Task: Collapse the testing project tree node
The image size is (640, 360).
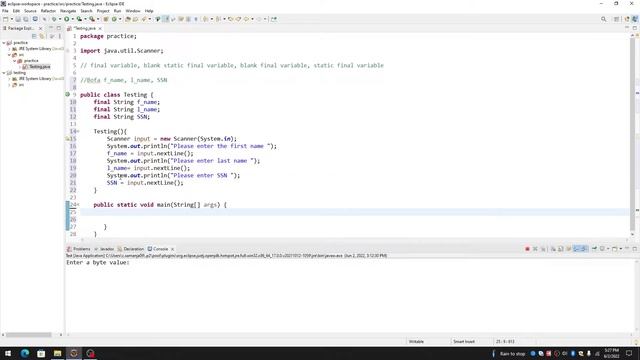Action: click(x=4, y=73)
